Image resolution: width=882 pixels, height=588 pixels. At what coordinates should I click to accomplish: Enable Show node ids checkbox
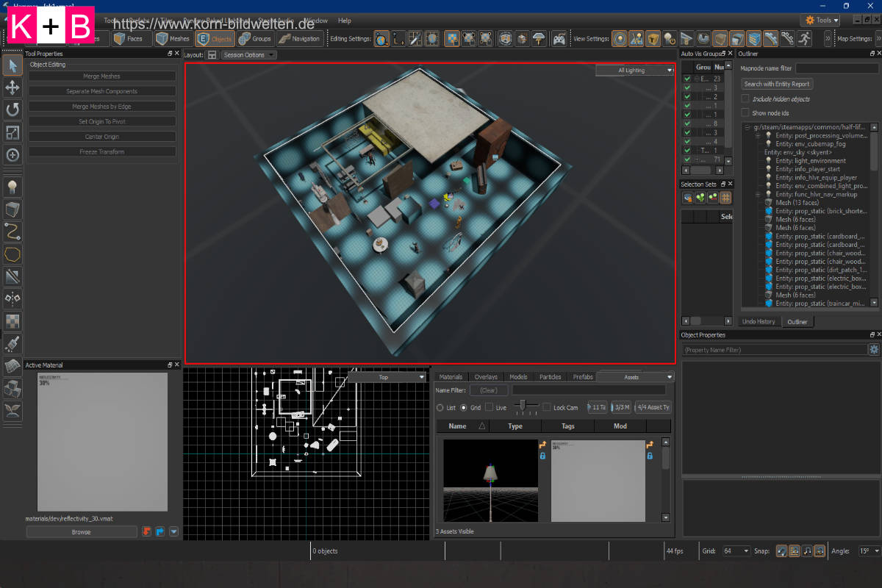(745, 113)
